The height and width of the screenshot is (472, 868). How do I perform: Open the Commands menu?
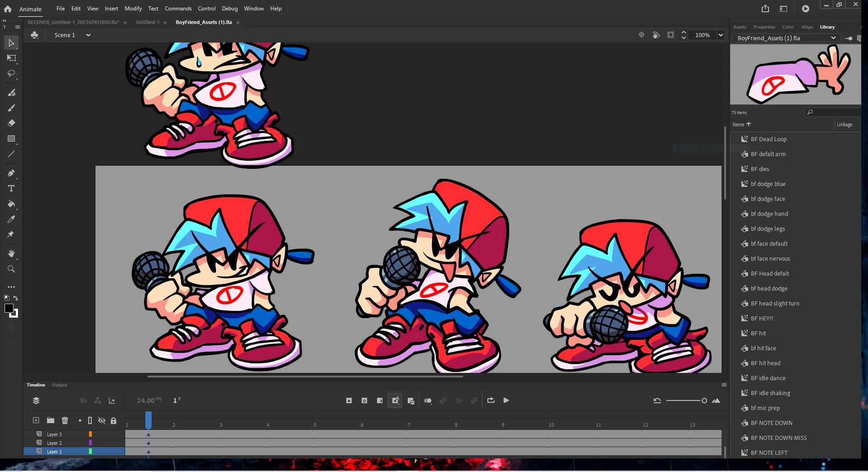pyautogui.click(x=178, y=9)
